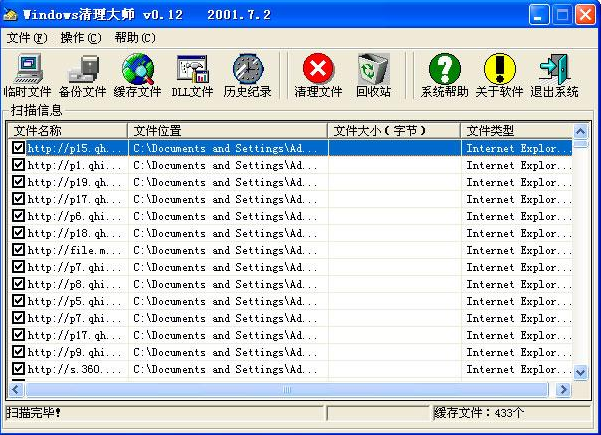
Task: Click the horizontal scroll left arrow
Action: point(16,390)
